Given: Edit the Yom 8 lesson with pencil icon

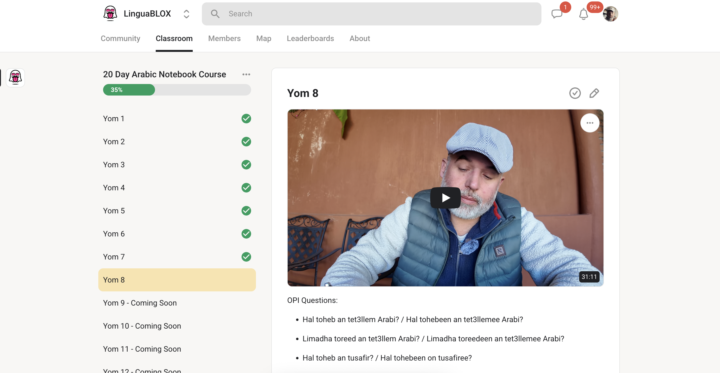Looking at the screenshot, I should [x=594, y=93].
